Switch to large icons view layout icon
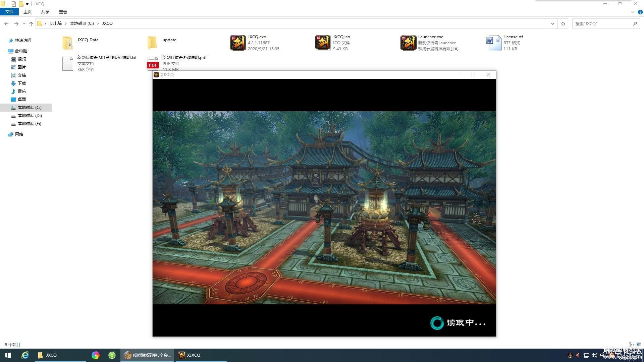The width and height of the screenshot is (644, 362). 639,344
